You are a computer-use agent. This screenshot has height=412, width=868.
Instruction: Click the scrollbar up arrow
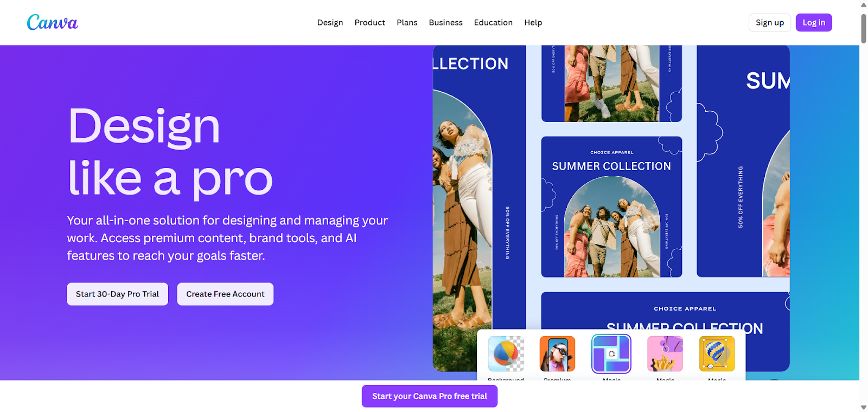pos(864,4)
